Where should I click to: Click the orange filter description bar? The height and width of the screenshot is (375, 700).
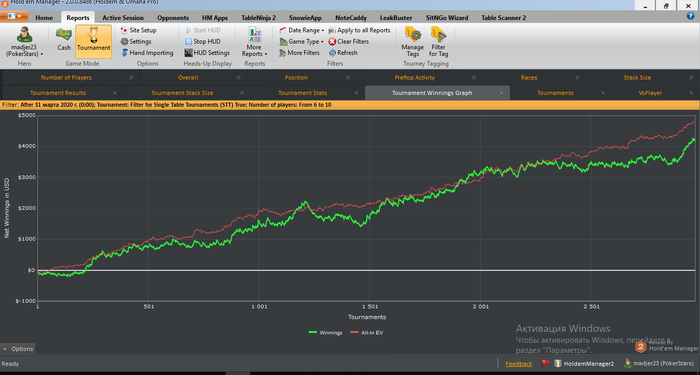click(x=350, y=105)
